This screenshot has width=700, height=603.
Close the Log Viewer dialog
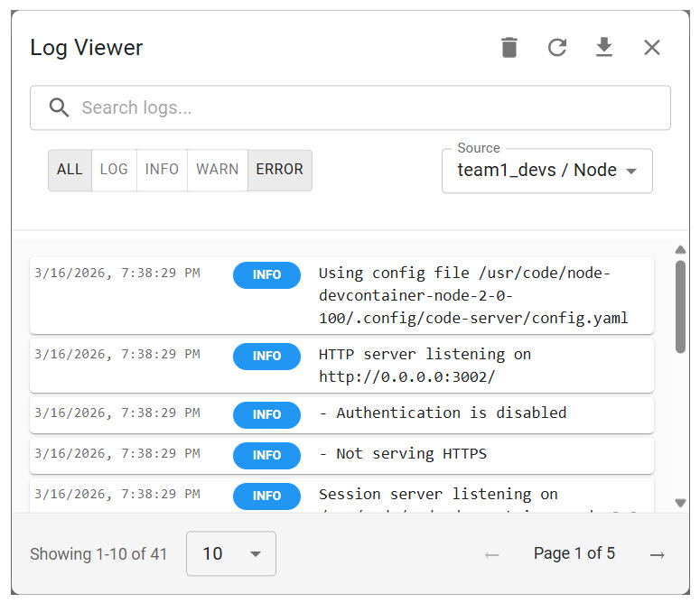tap(652, 48)
